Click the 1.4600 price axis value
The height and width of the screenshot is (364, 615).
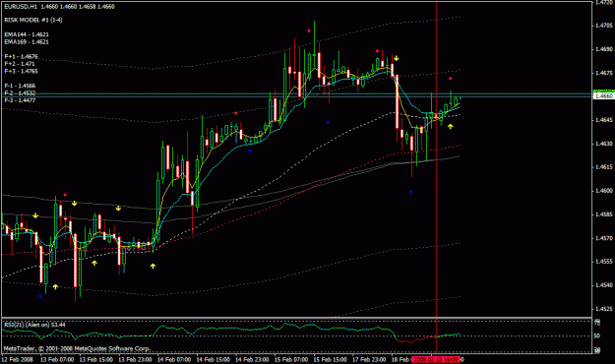tap(604, 191)
